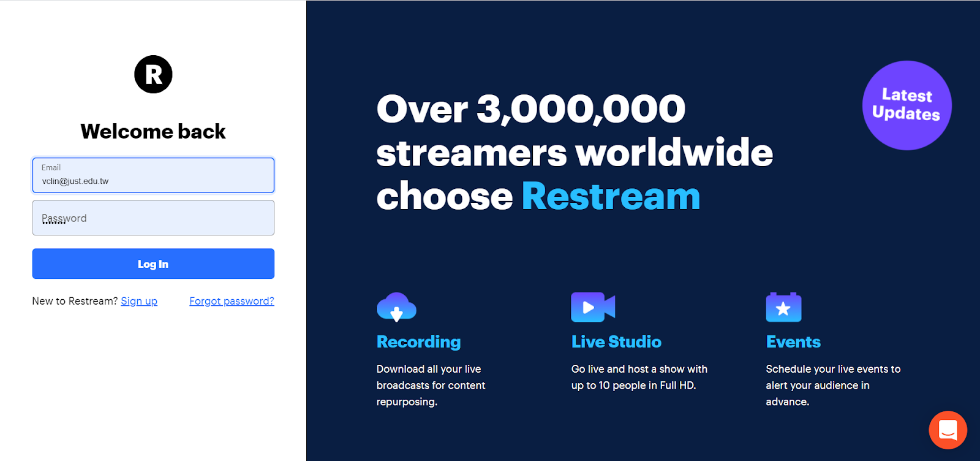The width and height of the screenshot is (980, 461).
Task: Click the Recording cloud download icon
Action: (396, 307)
